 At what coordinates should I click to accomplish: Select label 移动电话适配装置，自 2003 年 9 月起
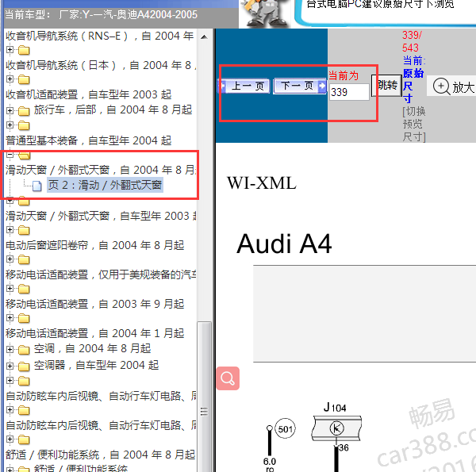point(94,304)
